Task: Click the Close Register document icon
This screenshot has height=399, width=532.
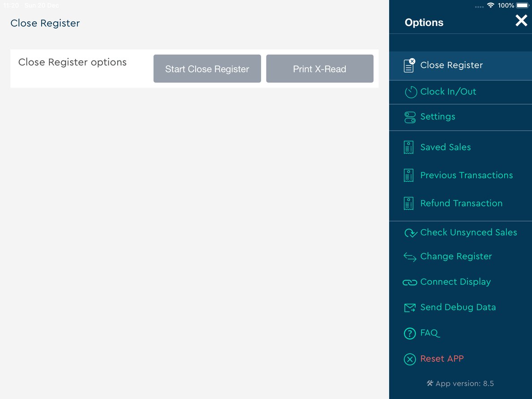Action: (409, 65)
